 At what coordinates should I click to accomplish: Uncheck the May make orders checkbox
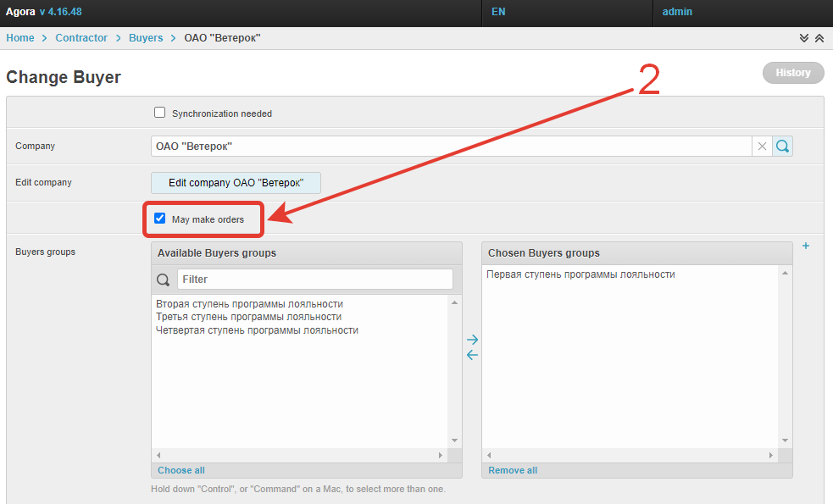pyautogui.click(x=159, y=219)
